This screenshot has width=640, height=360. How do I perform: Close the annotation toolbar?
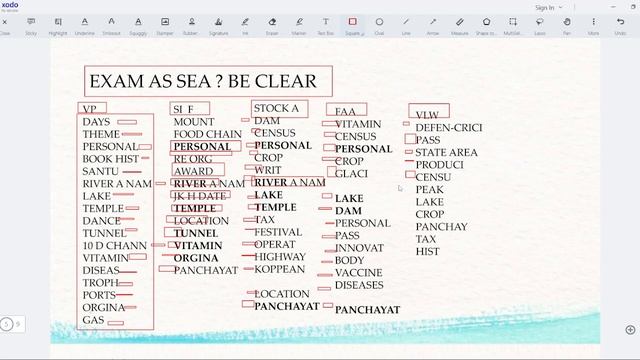pos(4,25)
